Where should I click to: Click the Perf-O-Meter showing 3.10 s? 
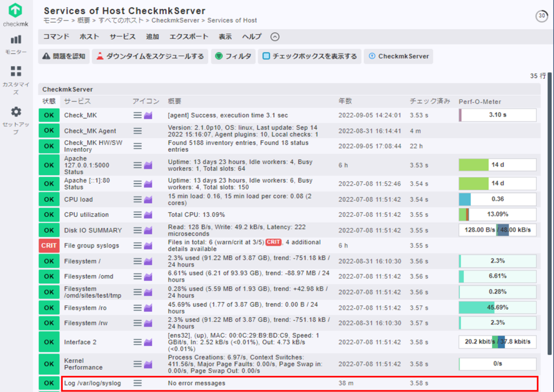498,115
